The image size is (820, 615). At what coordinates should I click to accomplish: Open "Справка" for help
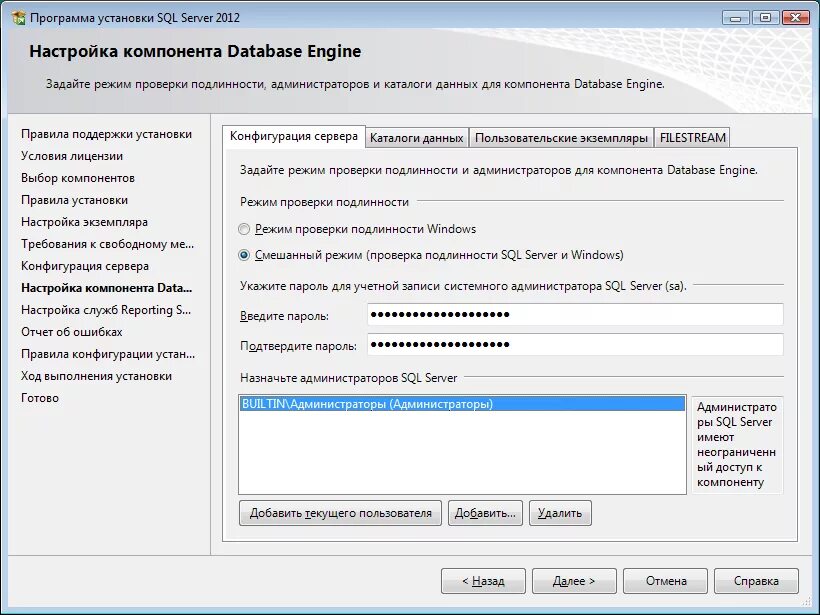pyautogui.click(x=757, y=580)
